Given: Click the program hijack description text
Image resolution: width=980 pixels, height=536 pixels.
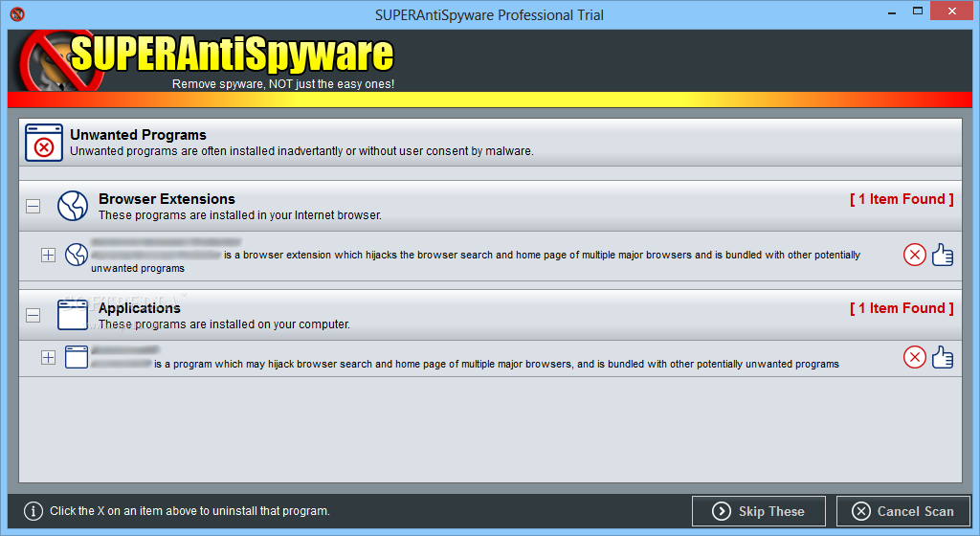Looking at the screenshot, I should (x=497, y=364).
